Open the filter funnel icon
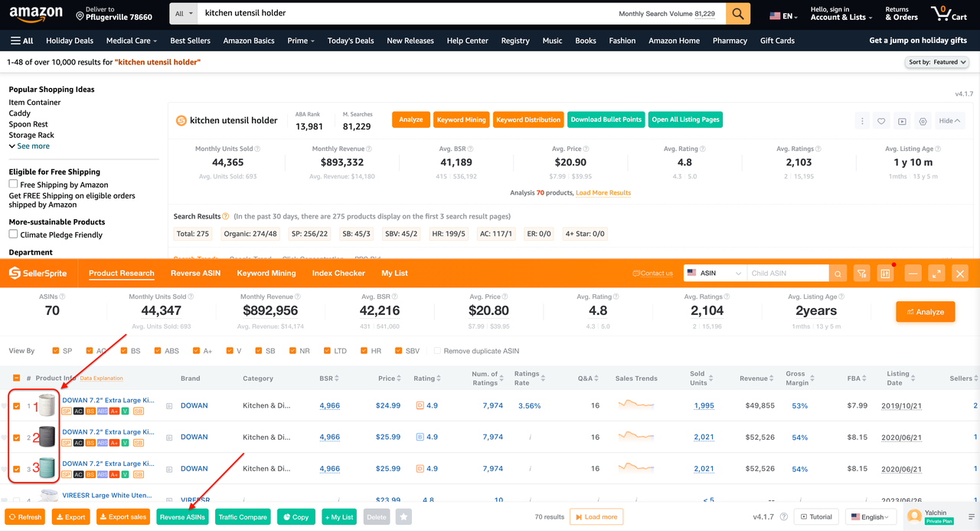Viewport: 980px width, 531px height. point(862,274)
